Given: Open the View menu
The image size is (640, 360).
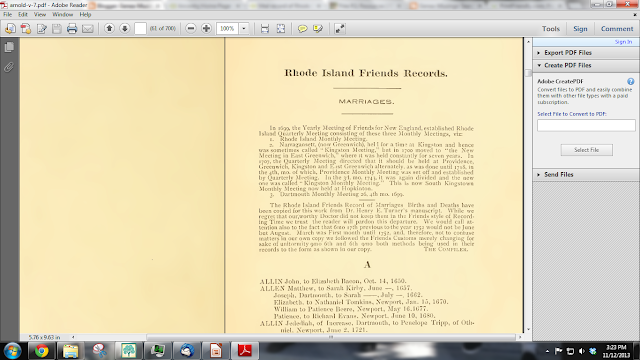Looking at the screenshot, I should 40,14.
